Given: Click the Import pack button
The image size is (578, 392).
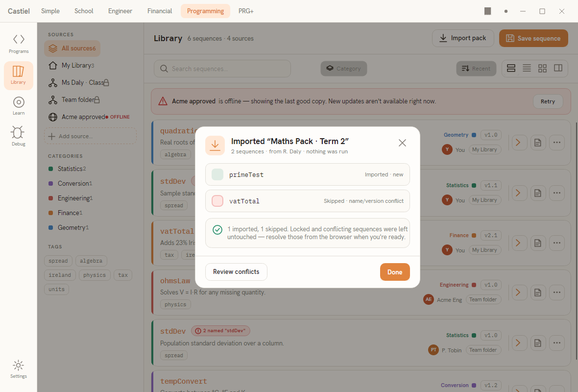Looking at the screenshot, I should pyautogui.click(x=463, y=38).
